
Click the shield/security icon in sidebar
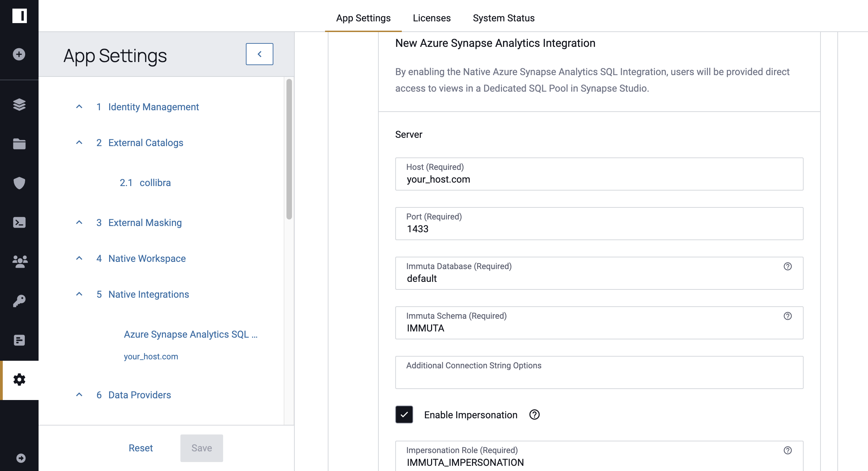click(19, 183)
